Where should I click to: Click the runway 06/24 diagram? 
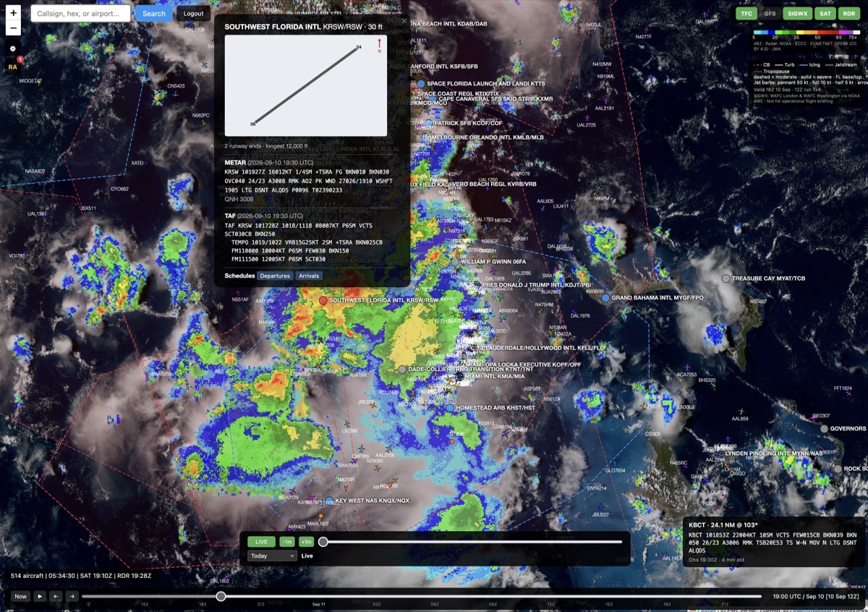(306, 85)
